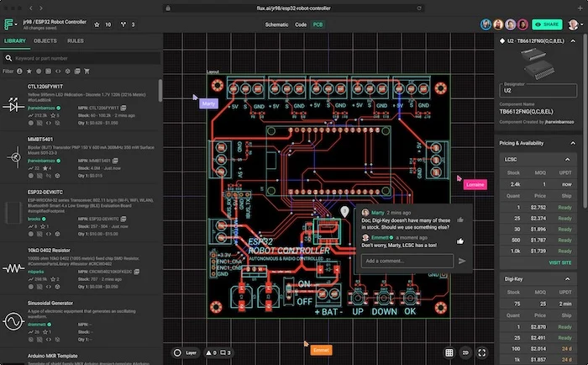Select the MMBT5401 transistor symbol
This screenshot has width=588, height=365.
[x=15, y=157]
